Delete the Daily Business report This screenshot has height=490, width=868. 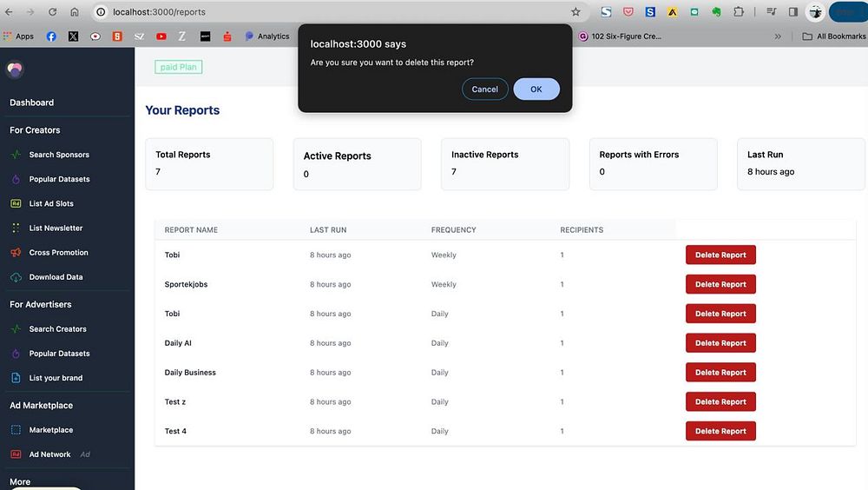point(720,373)
